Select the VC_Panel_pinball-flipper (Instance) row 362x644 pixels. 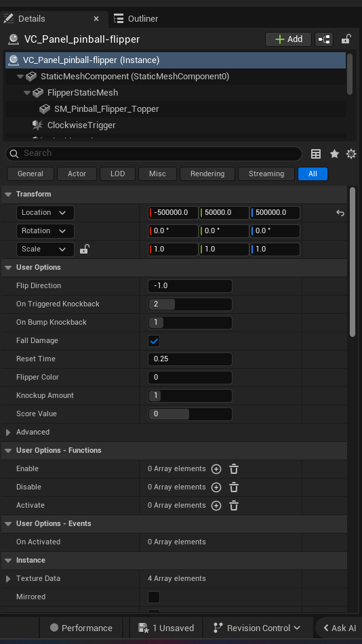[176, 60]
